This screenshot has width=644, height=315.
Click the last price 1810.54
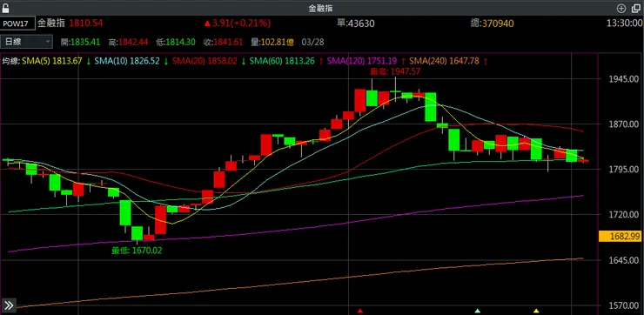click(86, 23)
